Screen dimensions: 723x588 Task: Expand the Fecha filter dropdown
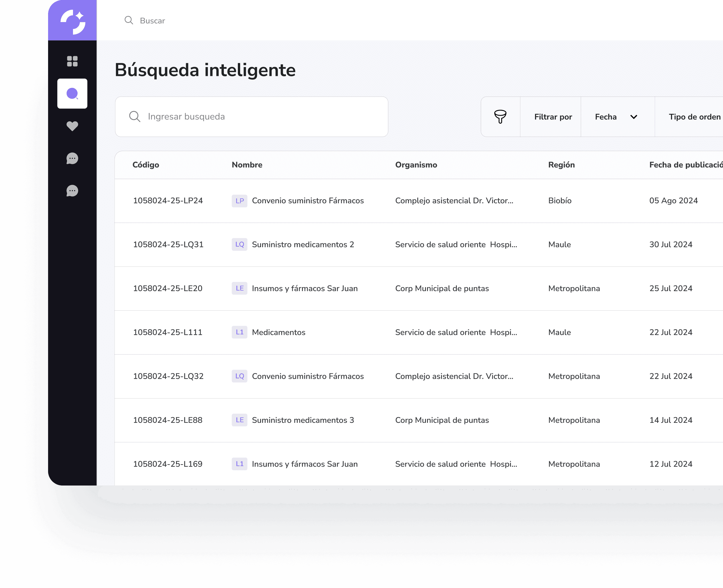tap(618, 117)
